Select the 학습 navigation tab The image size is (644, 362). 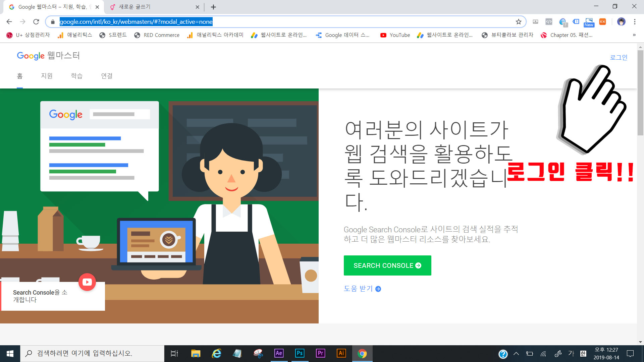77,76
